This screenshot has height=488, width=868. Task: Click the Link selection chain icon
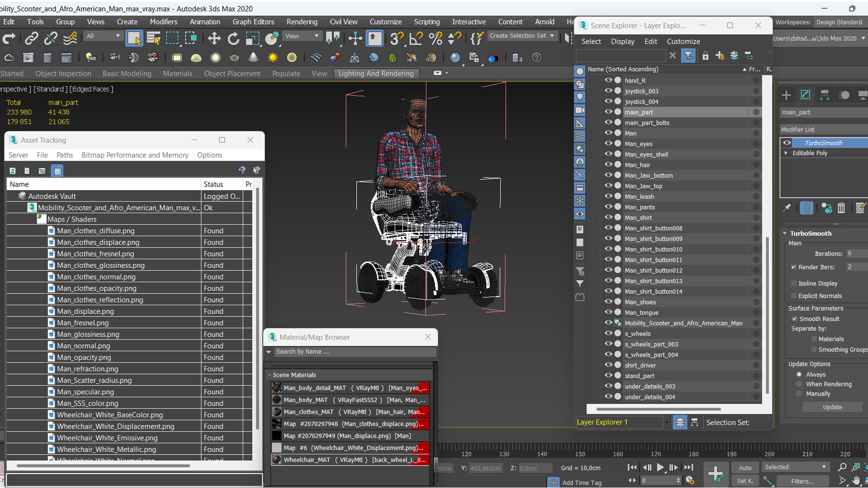[31, 38]
